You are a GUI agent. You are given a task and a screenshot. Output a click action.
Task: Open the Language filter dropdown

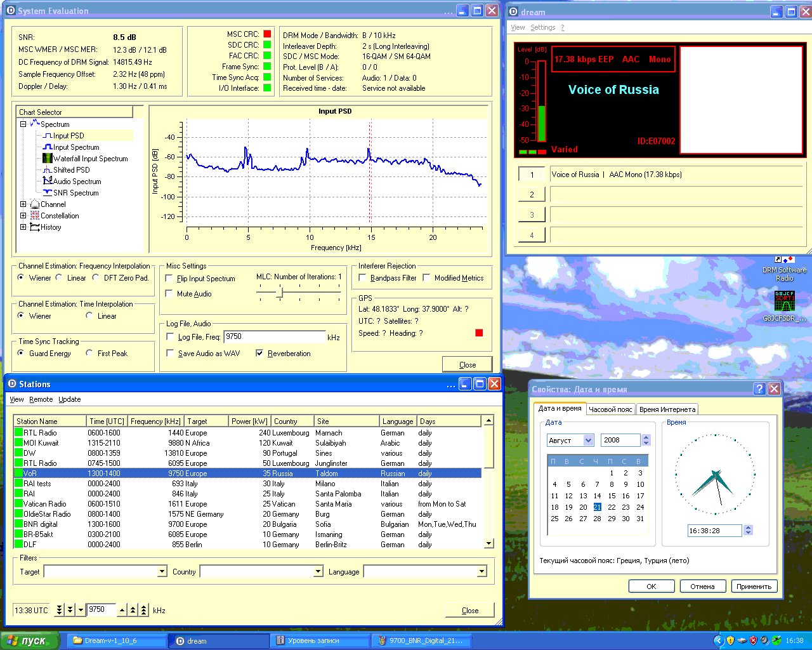click(481, 572)
